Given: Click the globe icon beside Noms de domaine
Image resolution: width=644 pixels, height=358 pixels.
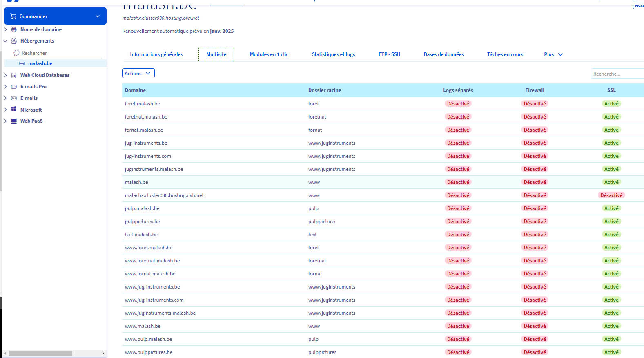Looking at the screenshot, I should coord(14,29).
